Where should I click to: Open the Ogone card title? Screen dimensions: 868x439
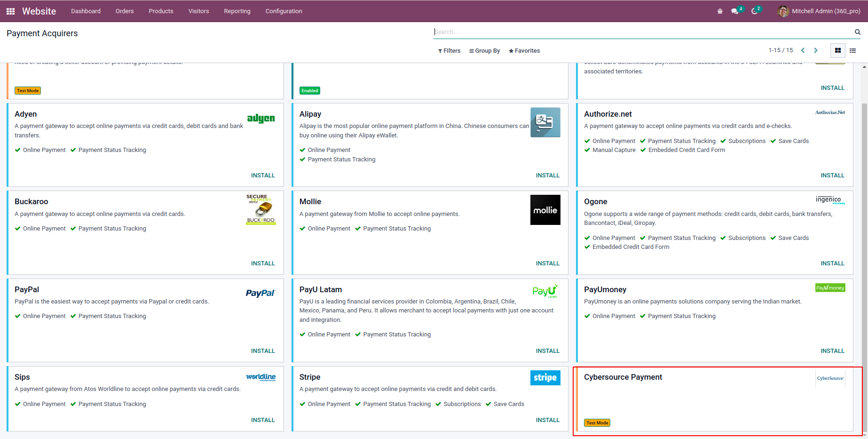[x=596, y=202]
